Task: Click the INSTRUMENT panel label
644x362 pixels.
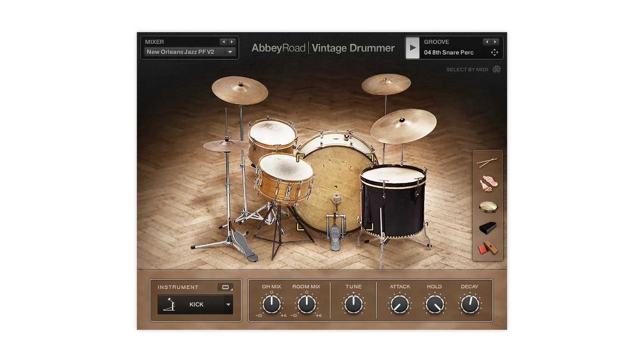Action: pos(178,287)
